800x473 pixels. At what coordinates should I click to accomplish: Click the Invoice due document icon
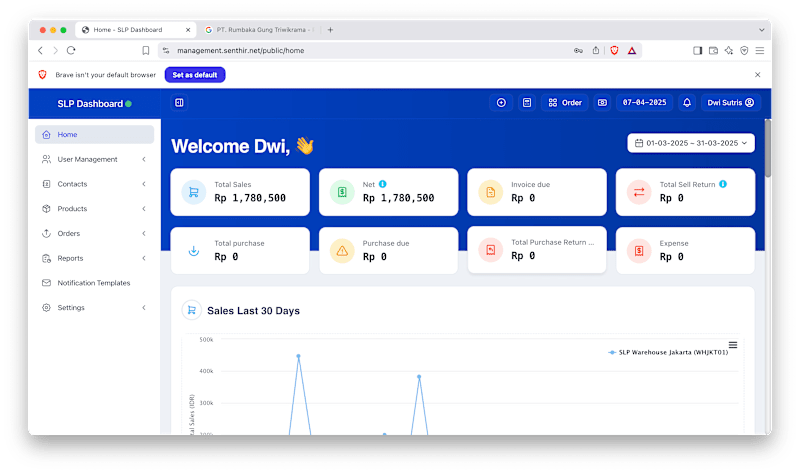point(490,192)
